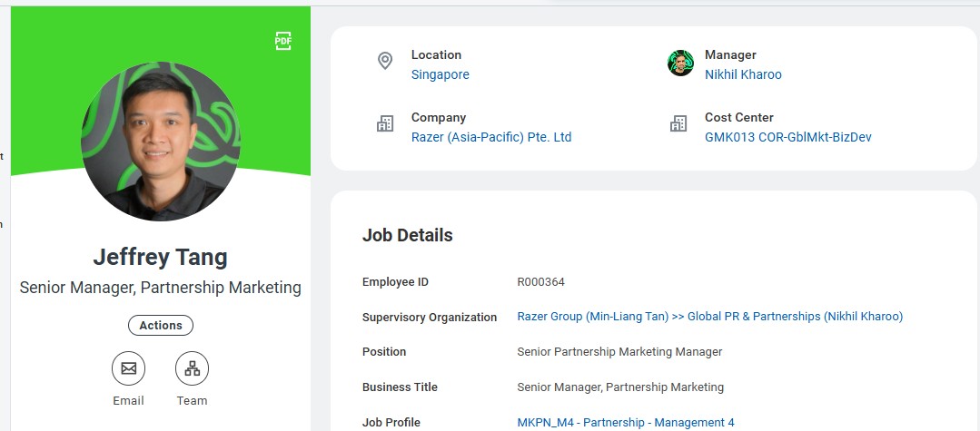Click the Company field label
This screenshot has height=431, width=980.
point(439,117)
